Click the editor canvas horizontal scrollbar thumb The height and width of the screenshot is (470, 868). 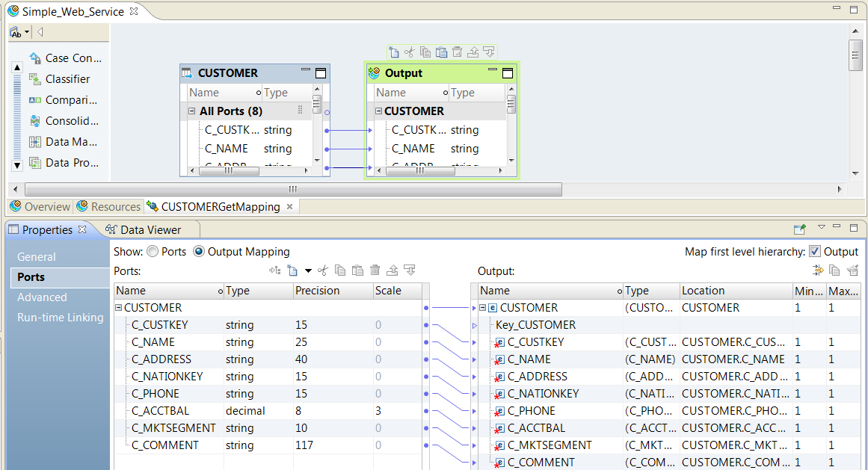coord(293,189)
